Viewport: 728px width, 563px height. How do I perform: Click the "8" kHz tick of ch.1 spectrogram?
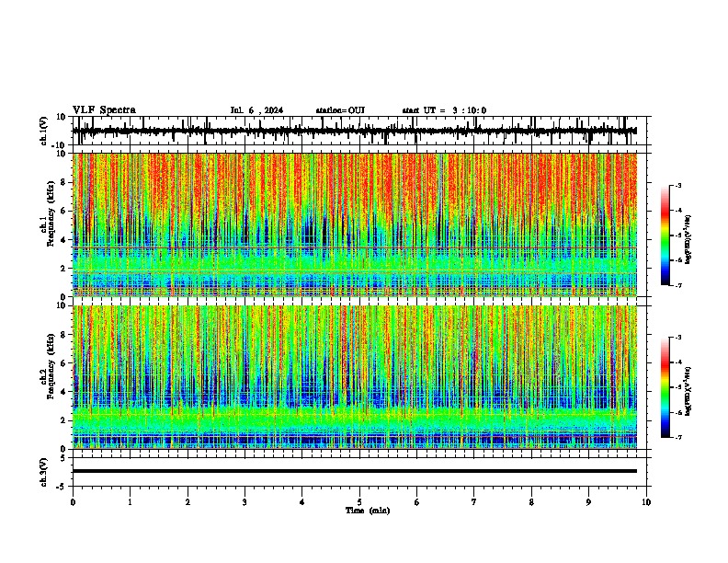(64, 182)
